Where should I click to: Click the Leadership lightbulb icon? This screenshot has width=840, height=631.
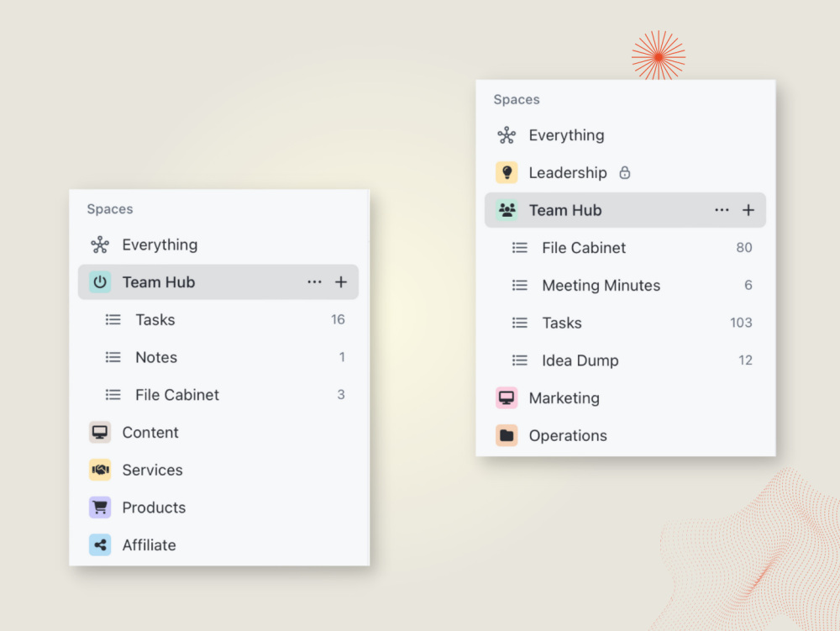tap(507, 172)
